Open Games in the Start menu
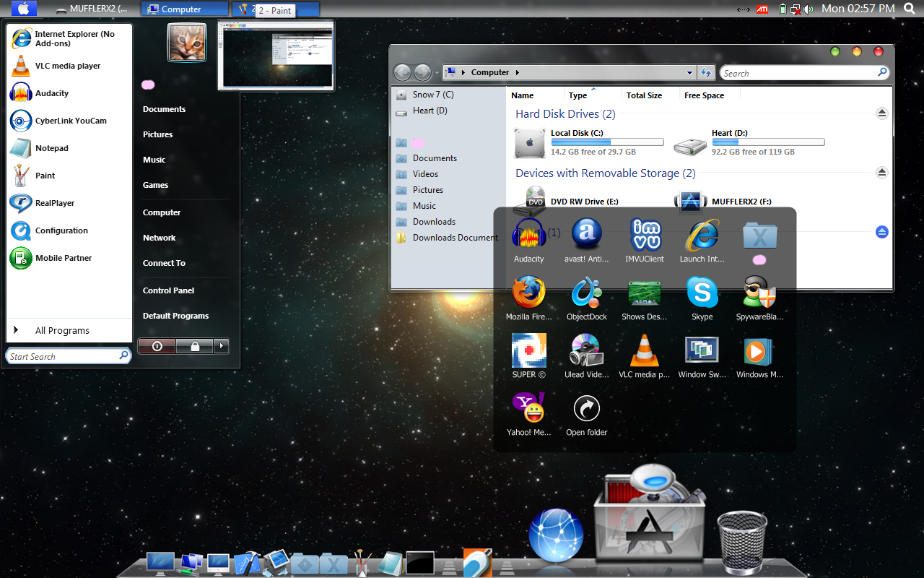The height and width of the screenshot is (578, 924). [155, 185]
